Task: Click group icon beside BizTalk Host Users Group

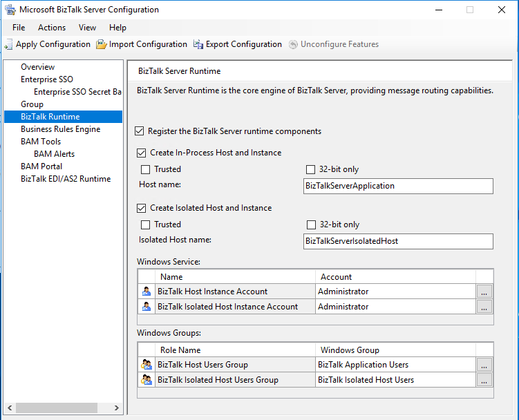Action: pos(147,365)
